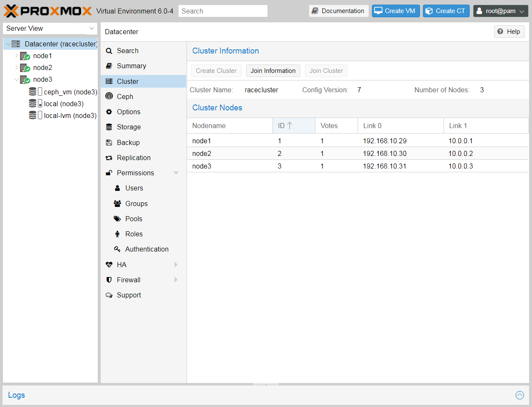Open the Server View dropdown
This screenshot has height=407, width=532.
pos(91,28)
